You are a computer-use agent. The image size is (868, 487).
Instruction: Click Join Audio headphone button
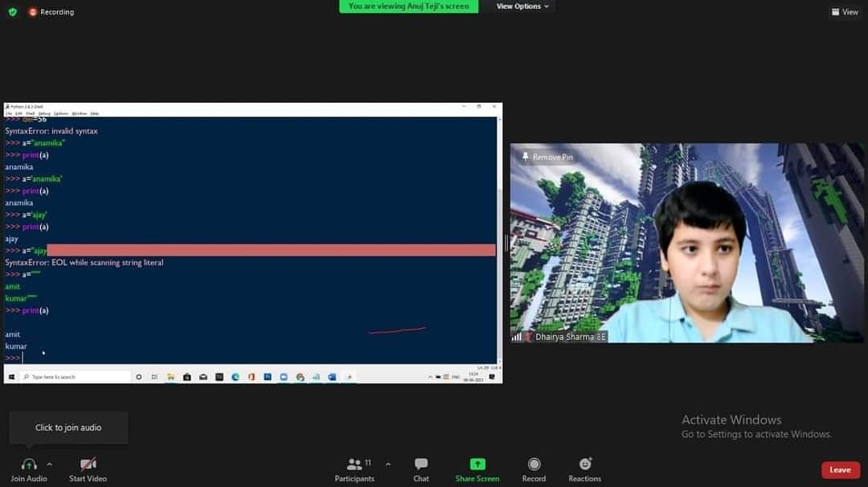click(29, 470)
